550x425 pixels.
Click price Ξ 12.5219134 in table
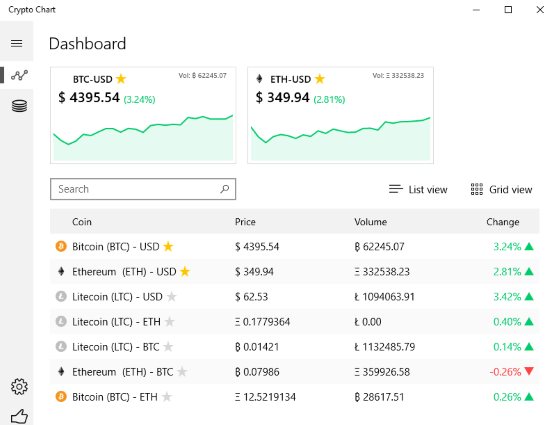[265, 397]
